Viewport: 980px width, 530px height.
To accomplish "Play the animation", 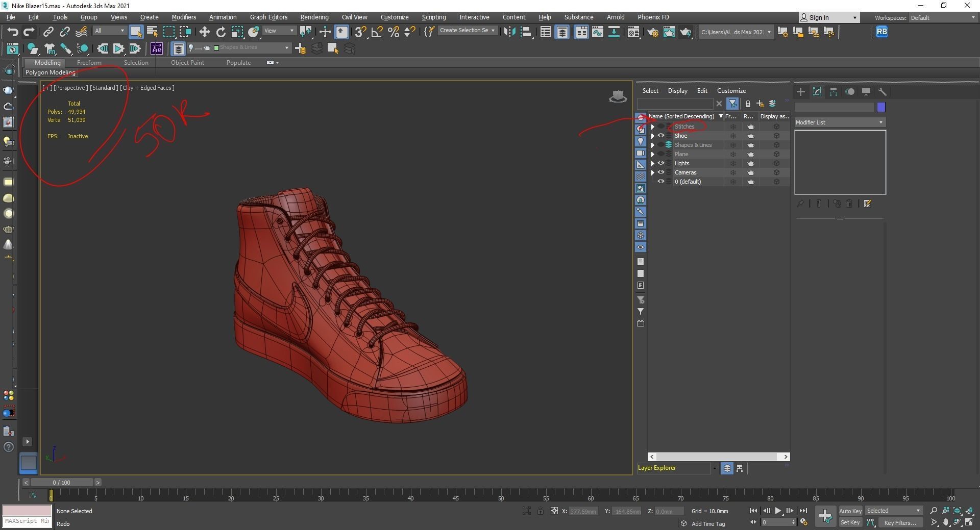I will pyautogui.click(x=778, y=511).
